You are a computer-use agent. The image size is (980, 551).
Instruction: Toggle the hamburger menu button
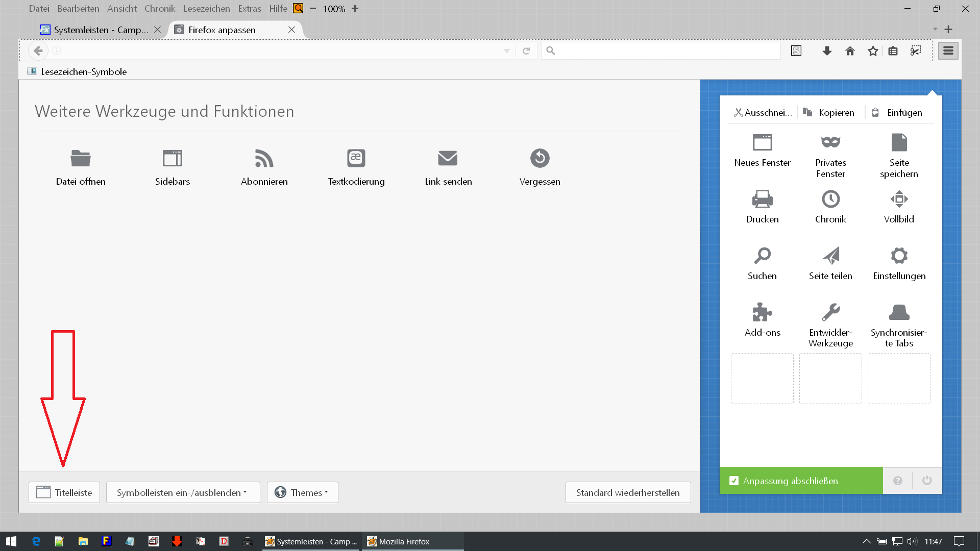point(948,51)
